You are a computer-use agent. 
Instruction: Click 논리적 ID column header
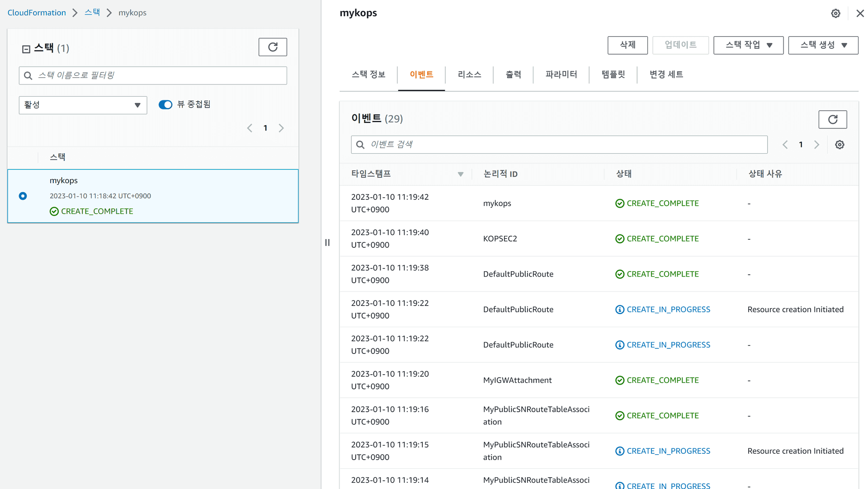click(500, 174)
